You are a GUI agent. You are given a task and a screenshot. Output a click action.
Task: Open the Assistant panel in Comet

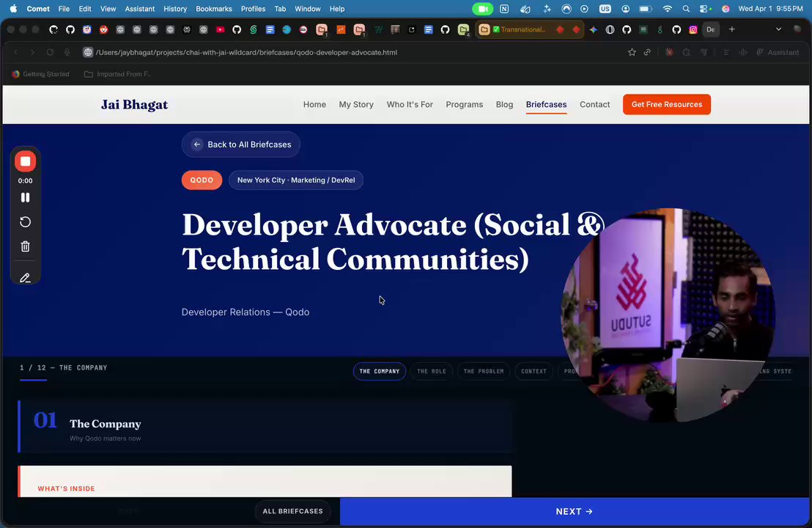coord(778,52)
